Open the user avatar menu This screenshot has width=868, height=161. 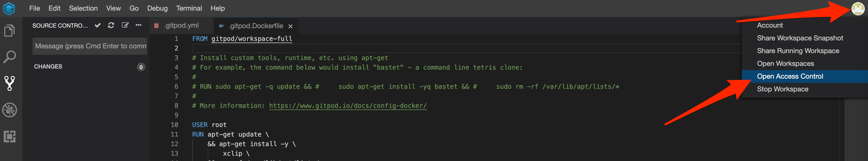click(858, 8)
